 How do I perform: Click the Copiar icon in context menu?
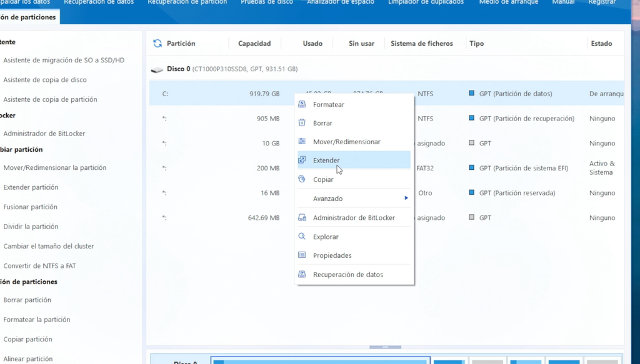tap(302, 179)
